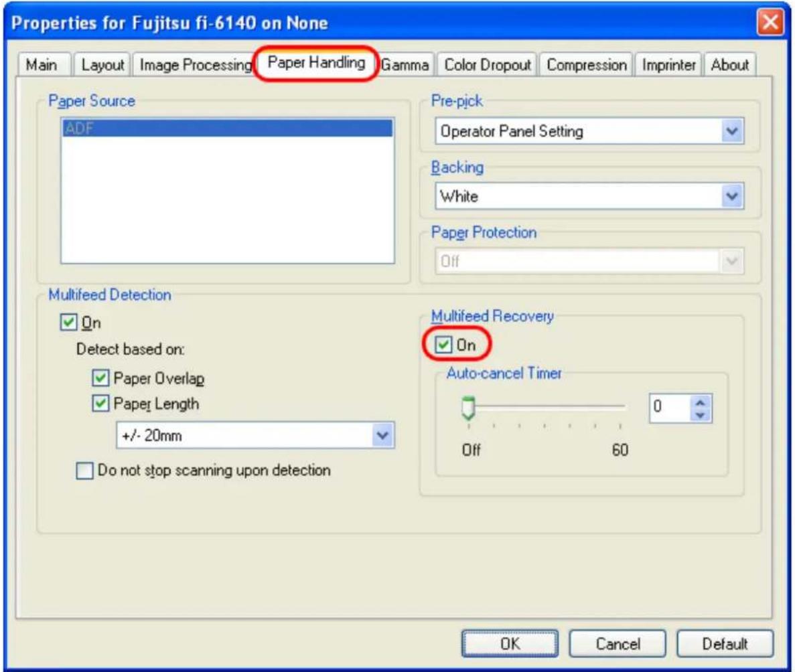The width and height of the screenshot is (795, 672).
Task: Click the disabled Paper Protection dropdown
Action: tap(589, 262)
